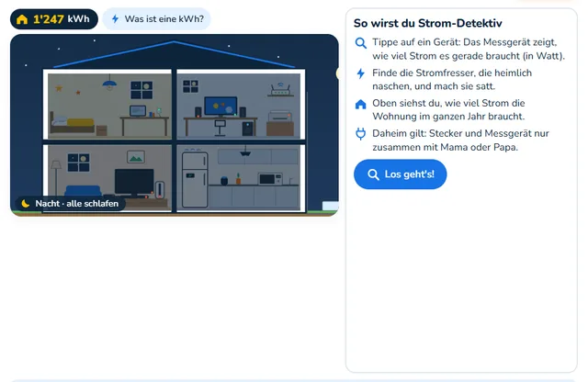Screen dimensions: 588x382
Task: Tap the big television in the living room
Action: pos(134,183)
